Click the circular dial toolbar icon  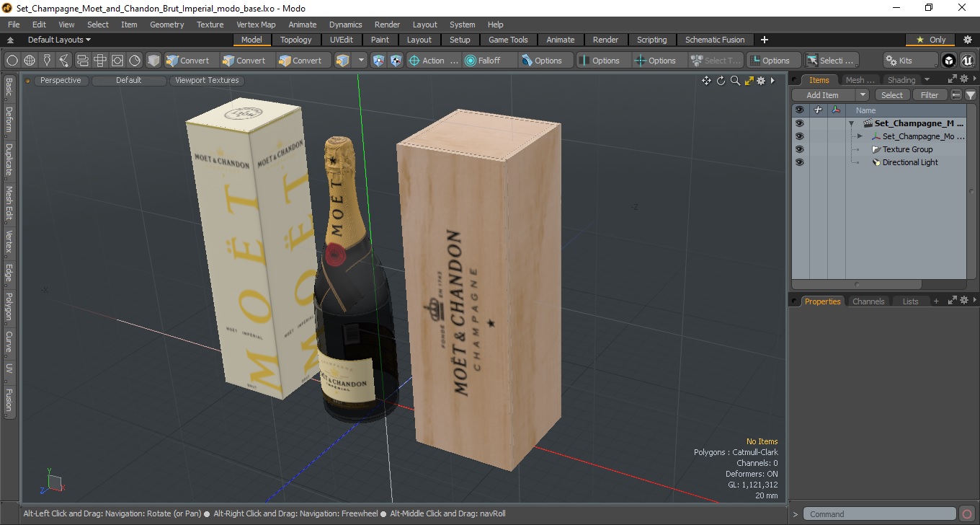coord(135,61)
